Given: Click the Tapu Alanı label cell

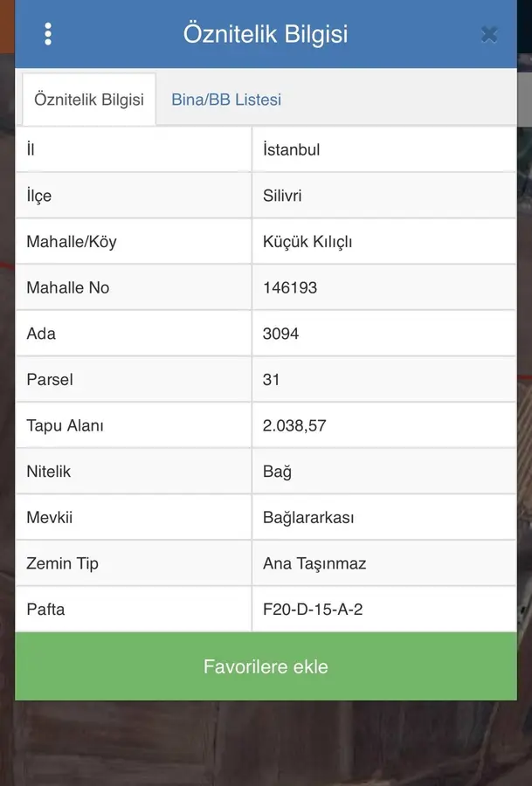Looking at the screenshot, I should pos(66,426).
